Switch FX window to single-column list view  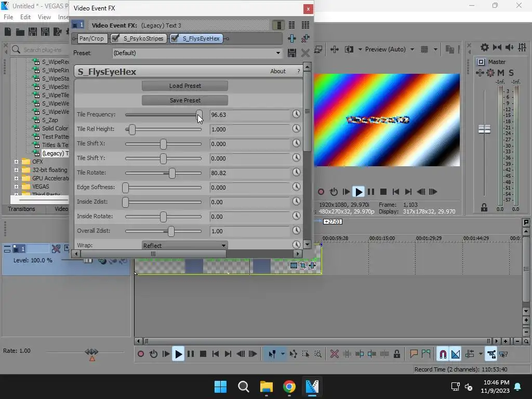[278, 25]
